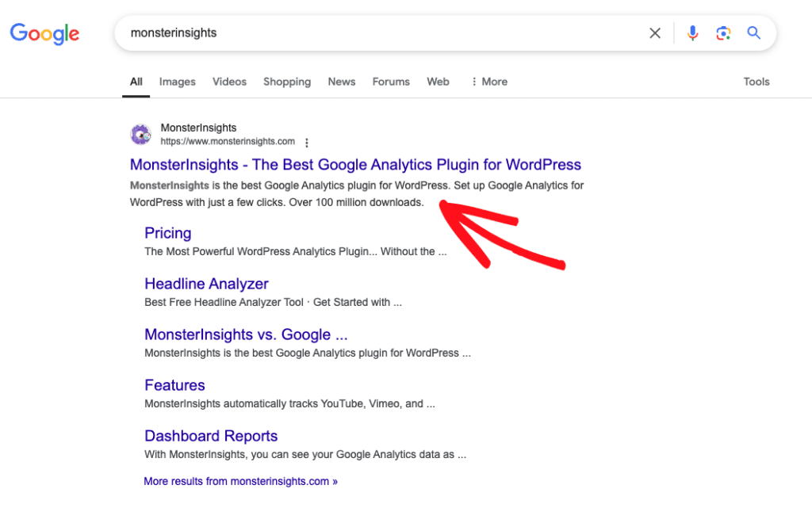Open result details via the three-dot icon
The image size is (812, 508).
307,143
